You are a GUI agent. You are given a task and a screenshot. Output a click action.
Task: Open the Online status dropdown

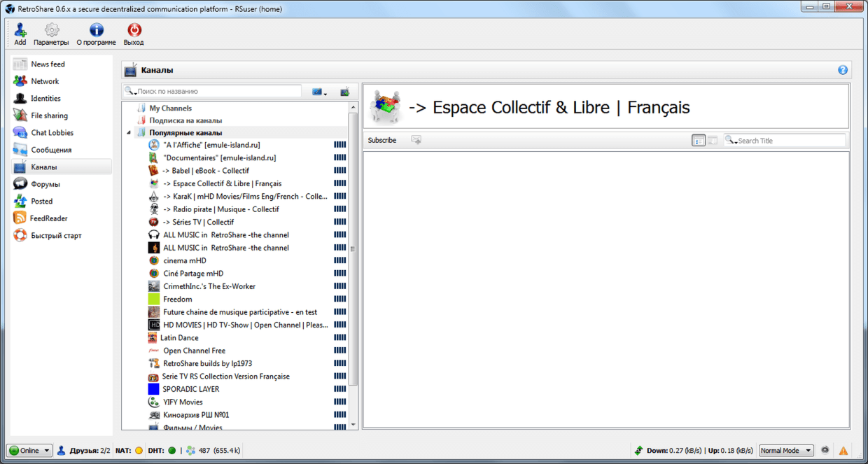tap(29, 451)
